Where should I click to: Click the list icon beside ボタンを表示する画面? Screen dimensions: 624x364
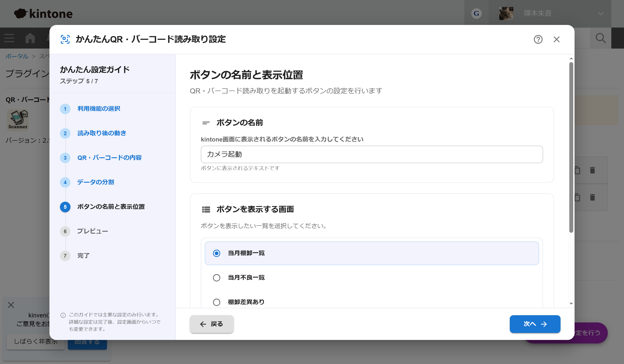[x=206, y=210]
